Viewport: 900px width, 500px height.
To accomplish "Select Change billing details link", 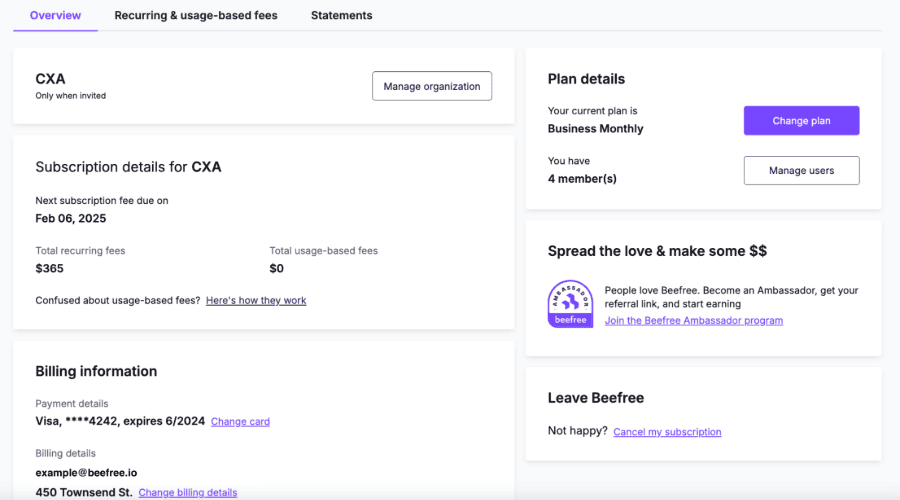I will pyautogui.click(x=188, y=493).
